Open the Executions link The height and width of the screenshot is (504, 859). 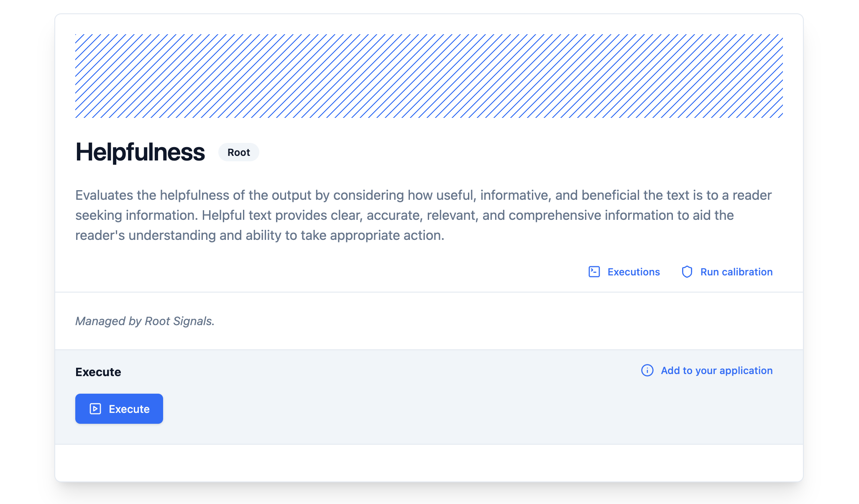633,272
